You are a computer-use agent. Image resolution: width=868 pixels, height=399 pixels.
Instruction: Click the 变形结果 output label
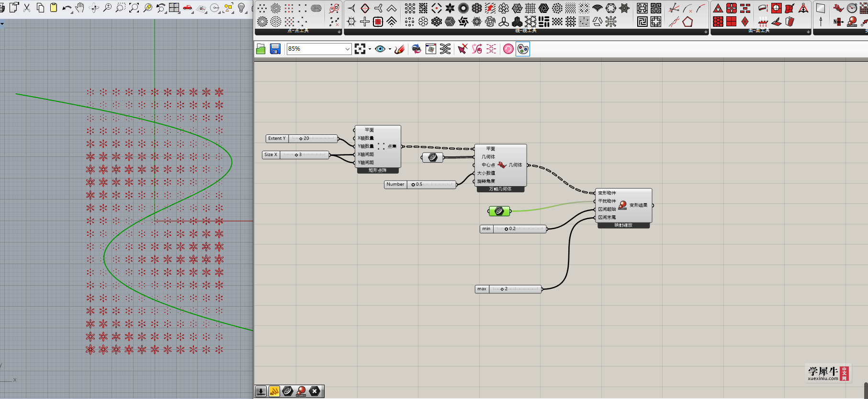tap(639, 205)
